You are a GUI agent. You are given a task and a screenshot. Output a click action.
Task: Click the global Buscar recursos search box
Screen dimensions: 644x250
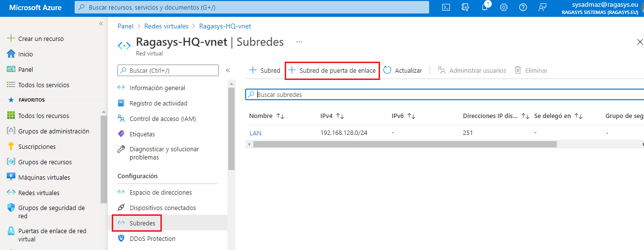pyautogui.click(x=252, y=7)
